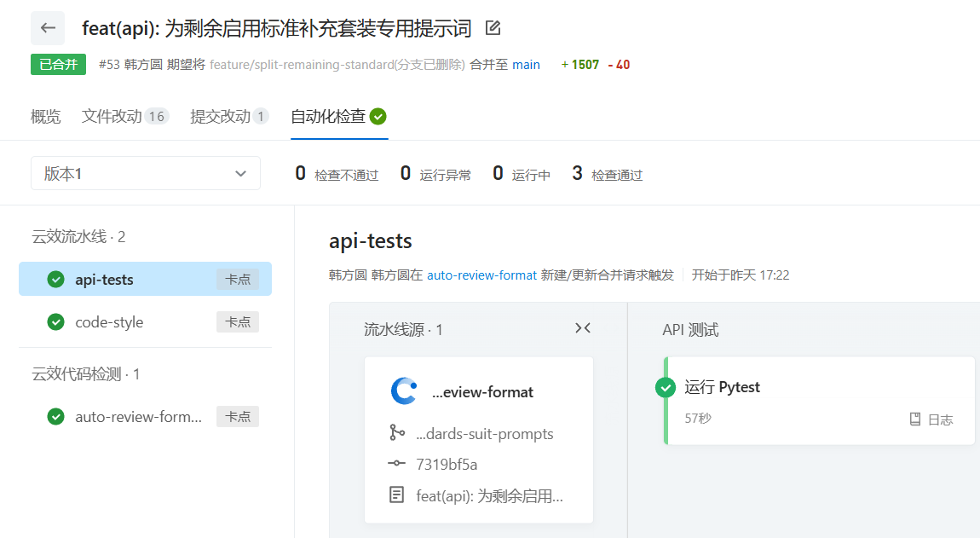Click the 卡点 tag on api-tests
This screenshot has height=538, width=980.
(238, 280)
